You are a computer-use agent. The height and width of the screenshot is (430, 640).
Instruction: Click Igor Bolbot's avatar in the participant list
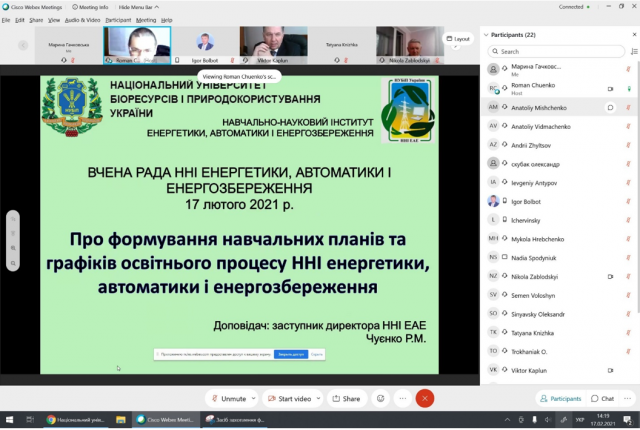493,201
